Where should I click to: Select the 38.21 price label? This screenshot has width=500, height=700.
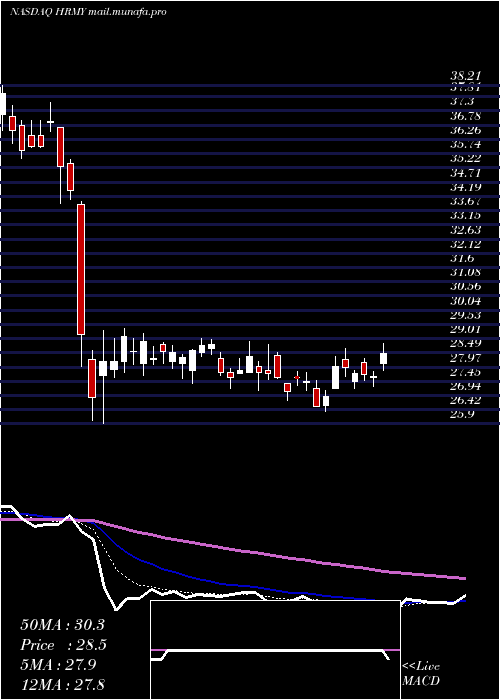coord(465,78)
